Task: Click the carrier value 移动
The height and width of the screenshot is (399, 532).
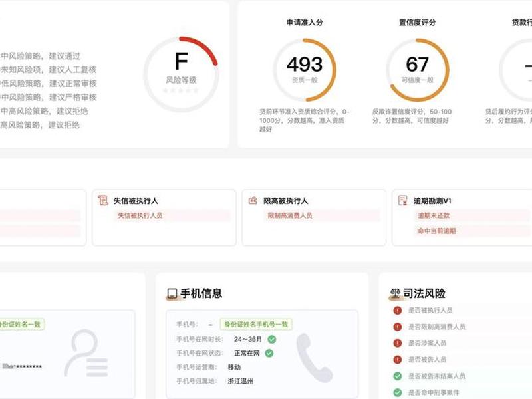Action: (x=234, y=367)
